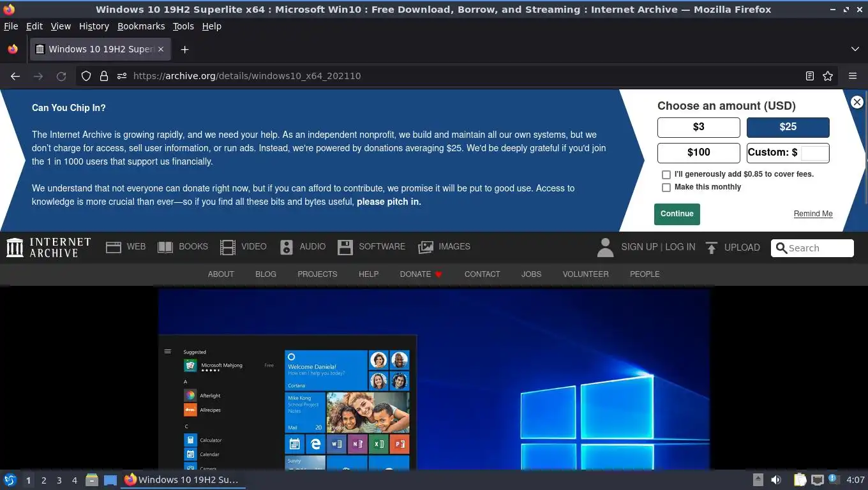Click the taskbar start menu icon
This screenshot has width=868, height=490.
[10, 480]
